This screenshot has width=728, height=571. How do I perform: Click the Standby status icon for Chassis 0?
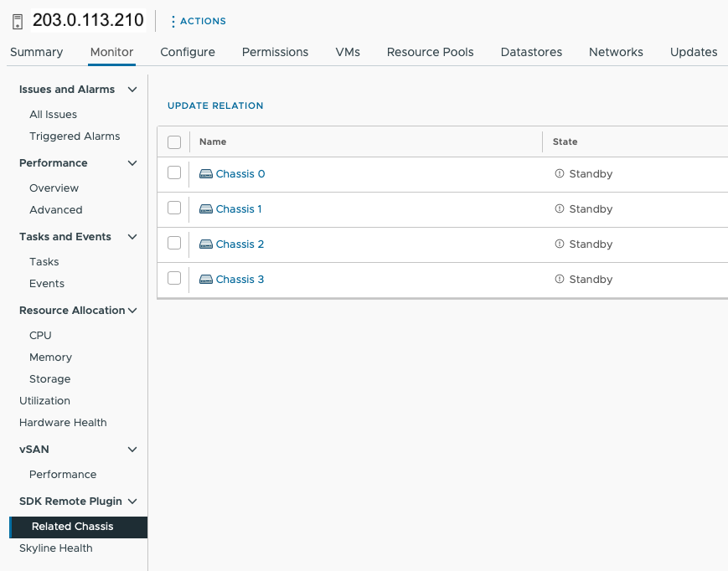(560, 173)
